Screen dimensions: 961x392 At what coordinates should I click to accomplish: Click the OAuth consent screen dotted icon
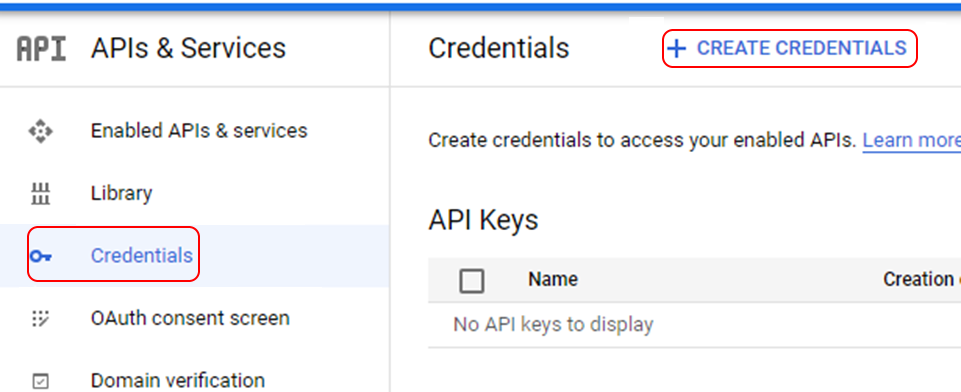pyautogui.click(x=40, y=318)
